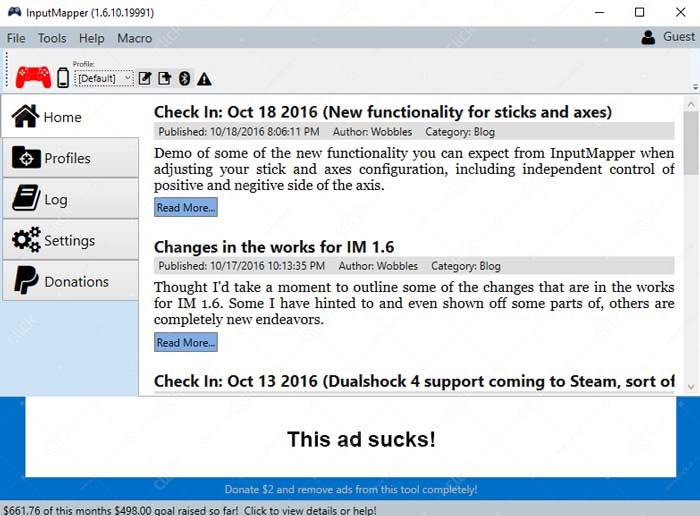Open the File menu
This screenshot has height=516, width=700.
pyautogui.click(x=16, y=38)
